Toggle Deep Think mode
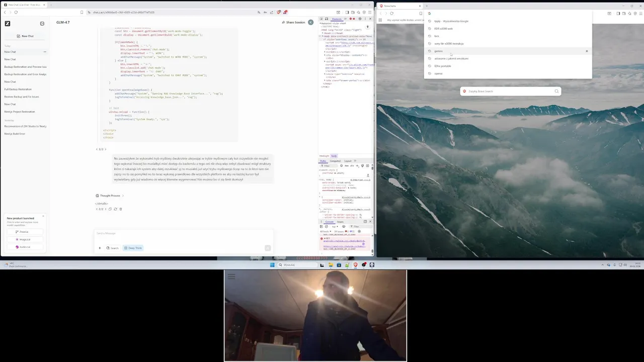644x362 pixels. [x=133, y=248]
